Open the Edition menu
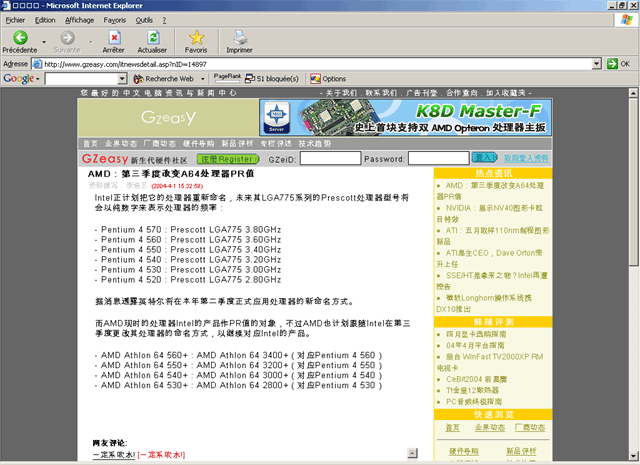 [x=45, y=20]
